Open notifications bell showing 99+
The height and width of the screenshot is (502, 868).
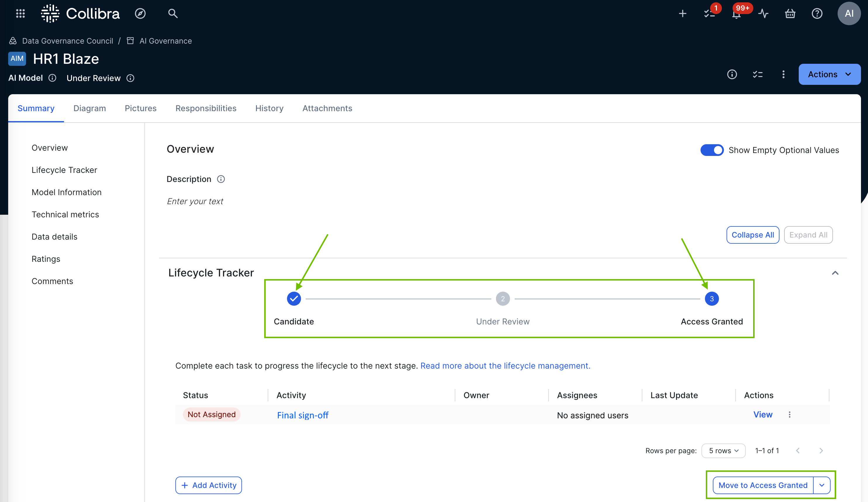[x=736, y=14]
